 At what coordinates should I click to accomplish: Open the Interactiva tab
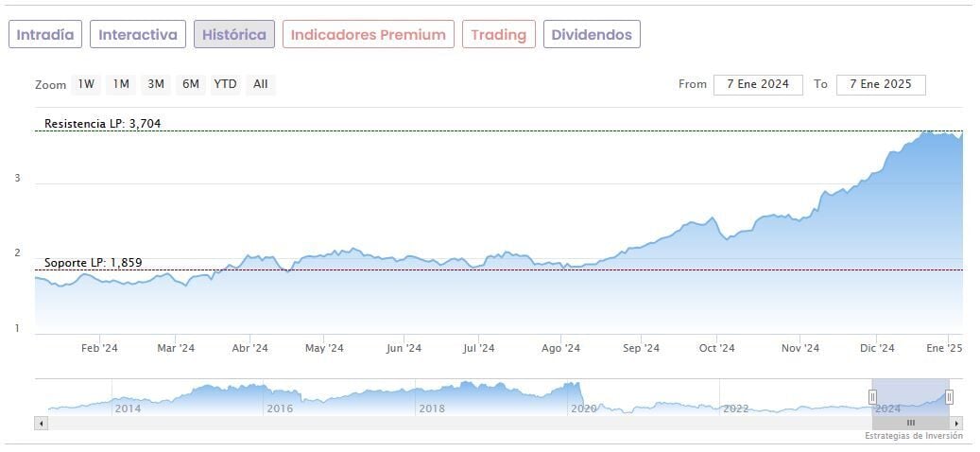pyautogui.click(x=138, y=35)
